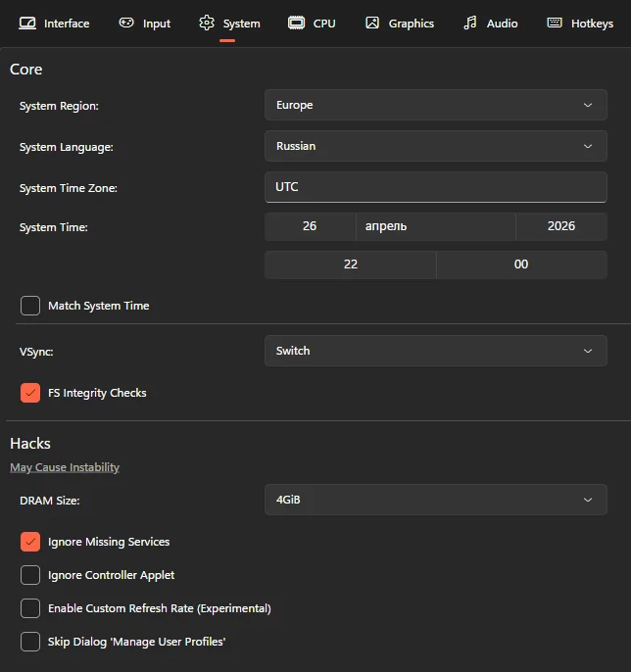Click the System tab gear icon
The height and width of the screenshot is (672, 631).
tap(207, 23)
